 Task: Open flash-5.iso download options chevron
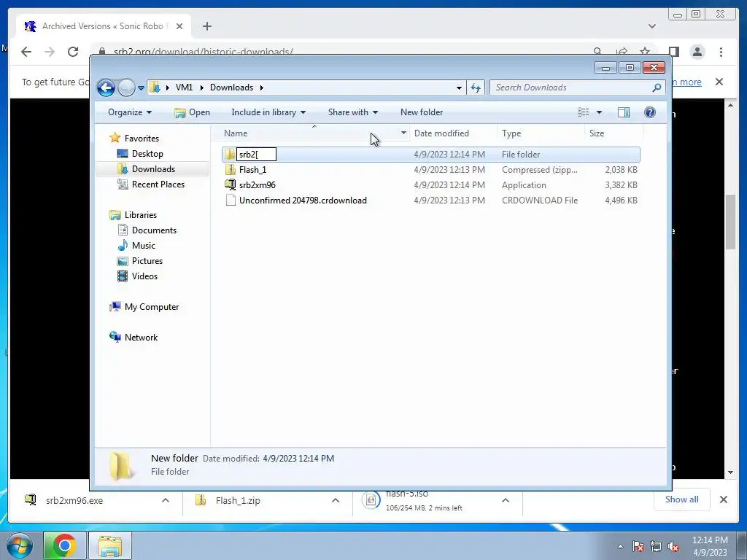[x=506, y=500]
